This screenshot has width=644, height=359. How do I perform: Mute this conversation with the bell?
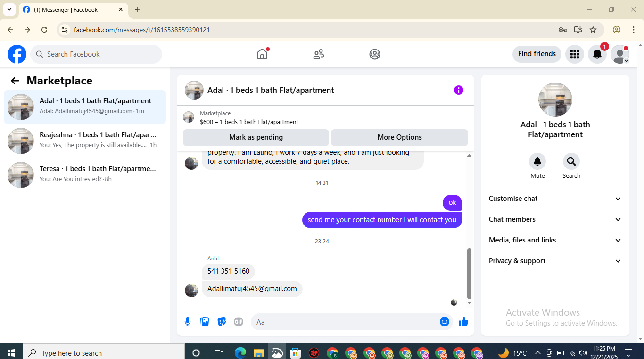point(537,162)
